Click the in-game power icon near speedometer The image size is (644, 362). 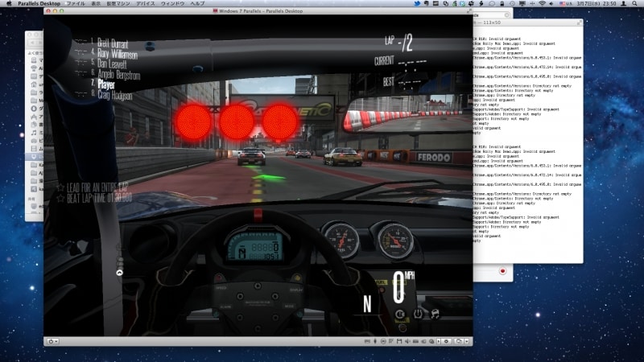[x=418, y=313]
